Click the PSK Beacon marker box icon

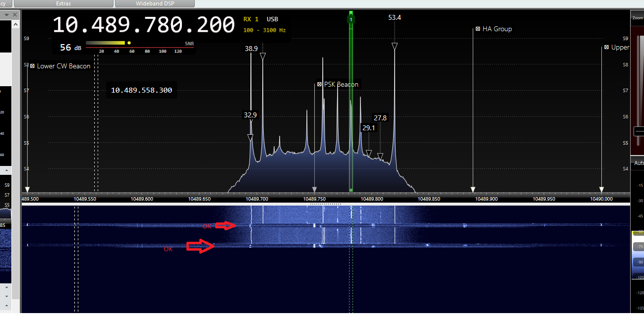point(320,84)
